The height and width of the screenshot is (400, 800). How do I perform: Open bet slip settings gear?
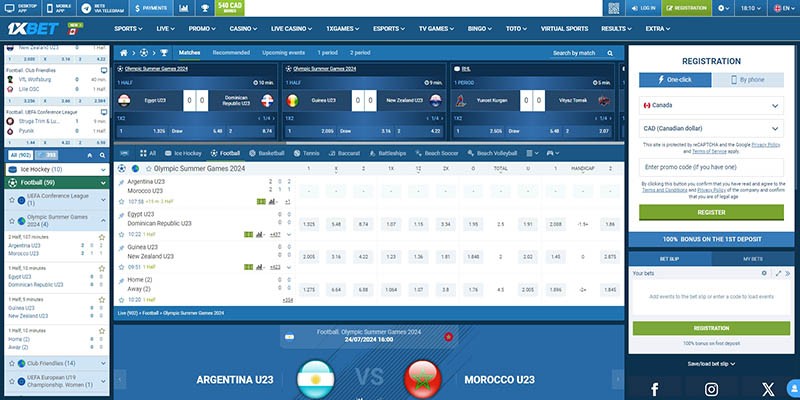click(x=764, y=273)
